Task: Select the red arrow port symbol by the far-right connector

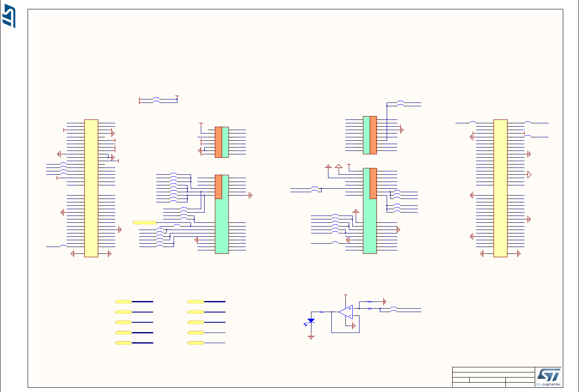Action: pos(530,174)
